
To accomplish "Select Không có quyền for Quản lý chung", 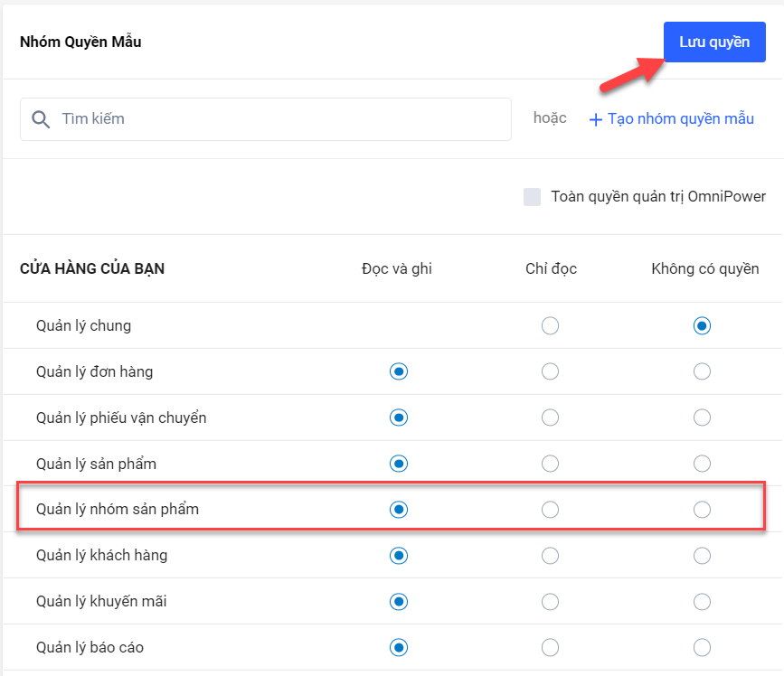I will click(x=702, y=325).
